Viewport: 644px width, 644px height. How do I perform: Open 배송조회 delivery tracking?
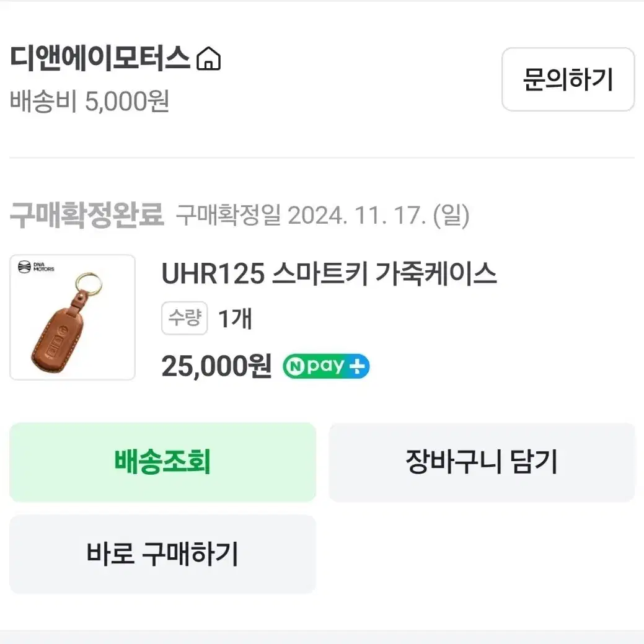pyautogui.click(x=162, y=462)
